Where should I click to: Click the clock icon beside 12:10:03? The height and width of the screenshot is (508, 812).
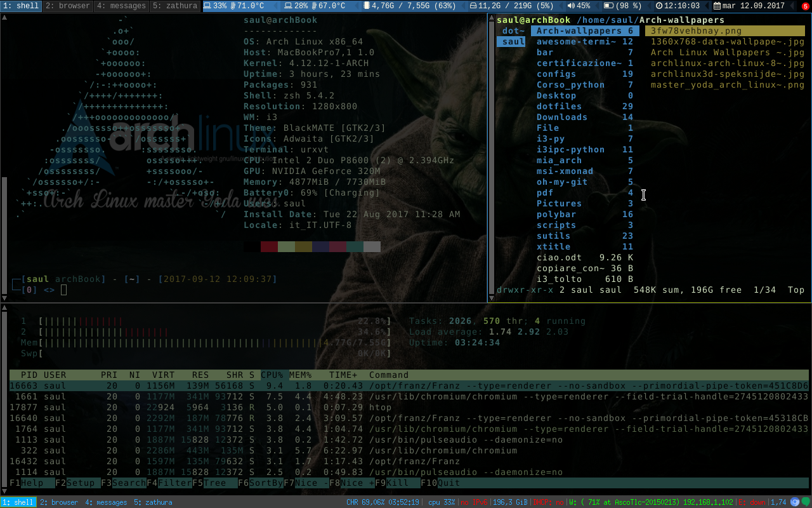[x=659, y=6]
